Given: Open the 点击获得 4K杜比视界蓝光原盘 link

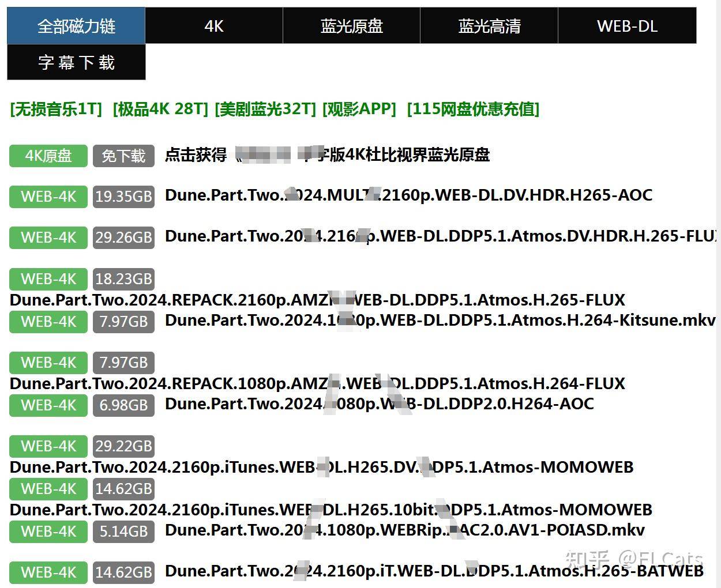Looking at the screenshot, I should click(327, 154).
